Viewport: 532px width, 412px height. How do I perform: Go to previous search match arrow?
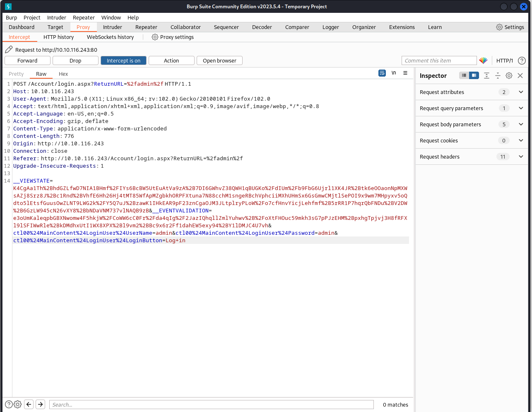tap(29, 405)
